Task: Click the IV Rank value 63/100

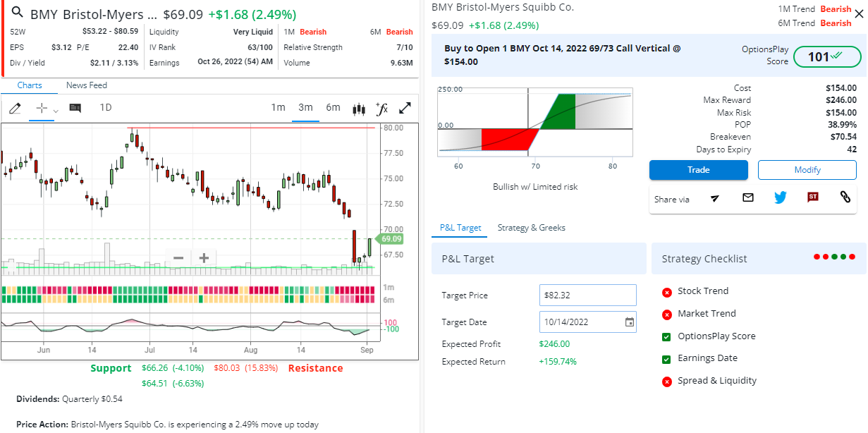Action: [260, 47]
